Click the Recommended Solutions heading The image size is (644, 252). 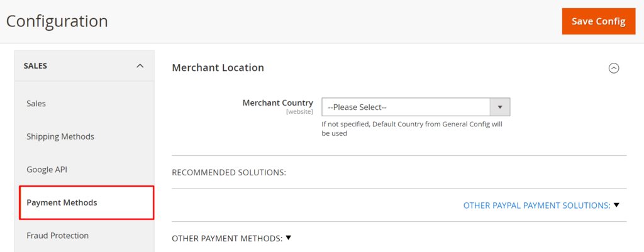pyautogui.click(x=229, y=172)
